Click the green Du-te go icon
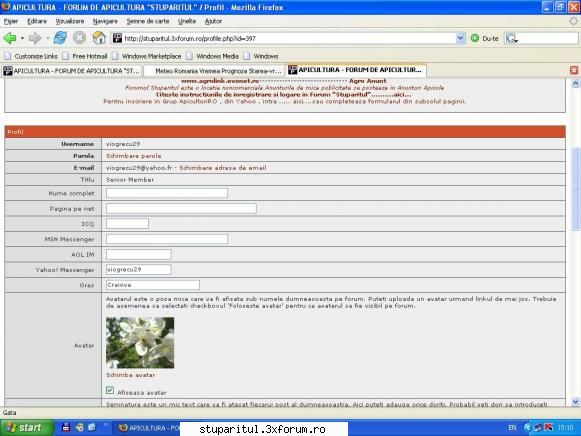This screenshot has width=581, height=436. [x=475, y=38]
